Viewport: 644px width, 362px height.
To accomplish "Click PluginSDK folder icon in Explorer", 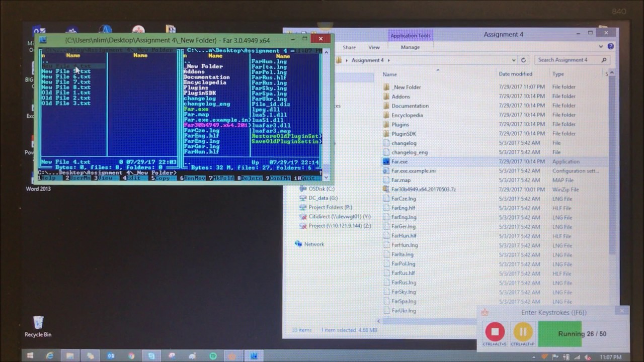I will [386, 134].
